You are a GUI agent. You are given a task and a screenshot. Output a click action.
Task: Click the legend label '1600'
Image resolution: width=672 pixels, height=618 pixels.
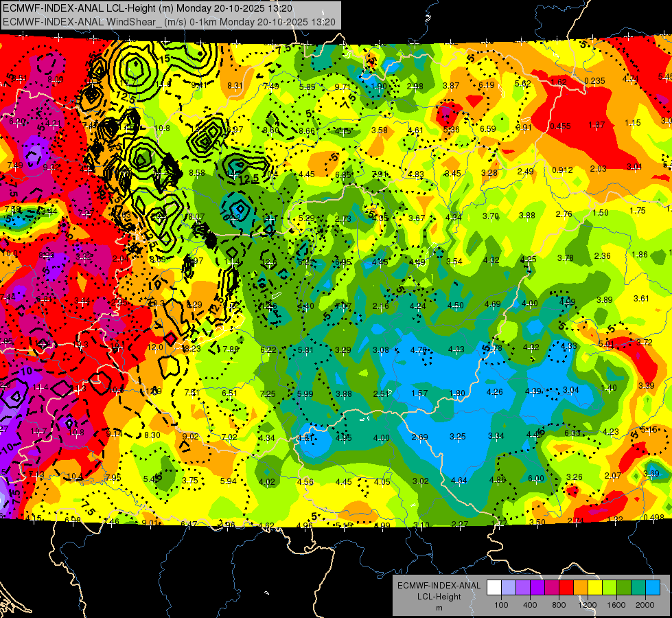616,605
